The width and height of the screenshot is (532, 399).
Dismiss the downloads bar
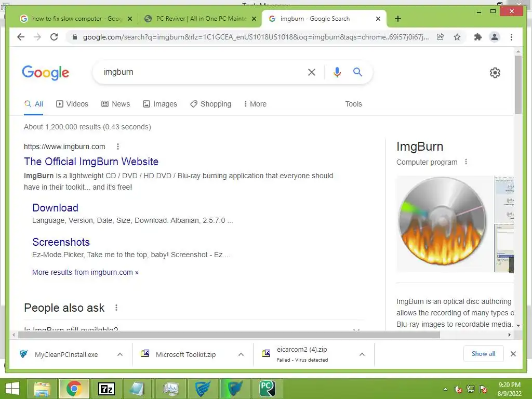[x=513, y=354]
